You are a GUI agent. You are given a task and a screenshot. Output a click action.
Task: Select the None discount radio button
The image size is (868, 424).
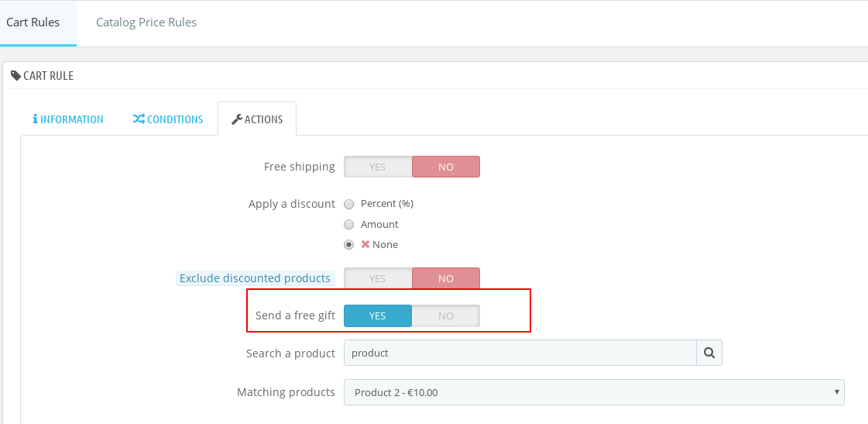(349, 244)
